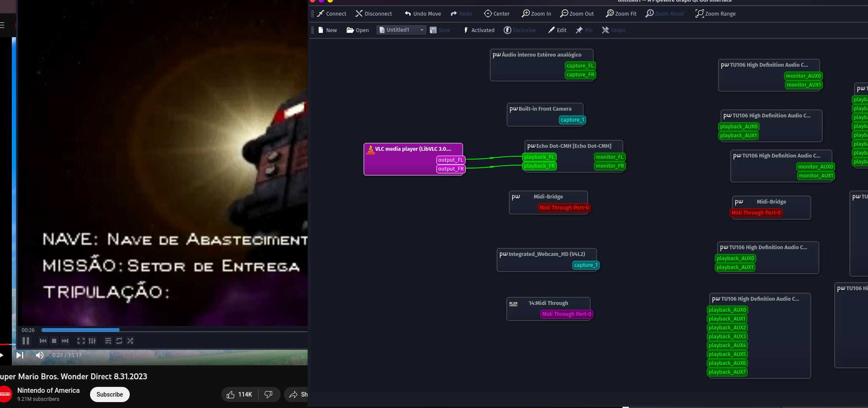Click the Connect toolbar button
The image size is (868, 408).
(332, 14)
